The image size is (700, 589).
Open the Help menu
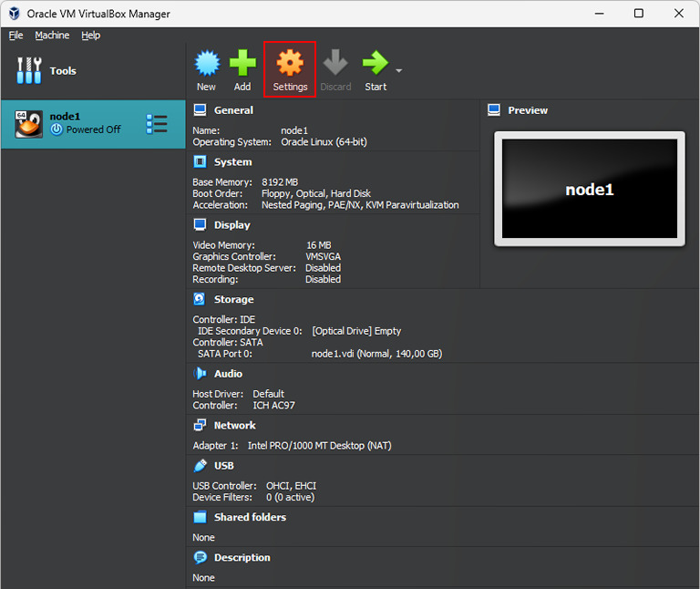click(x=90, y=36)
